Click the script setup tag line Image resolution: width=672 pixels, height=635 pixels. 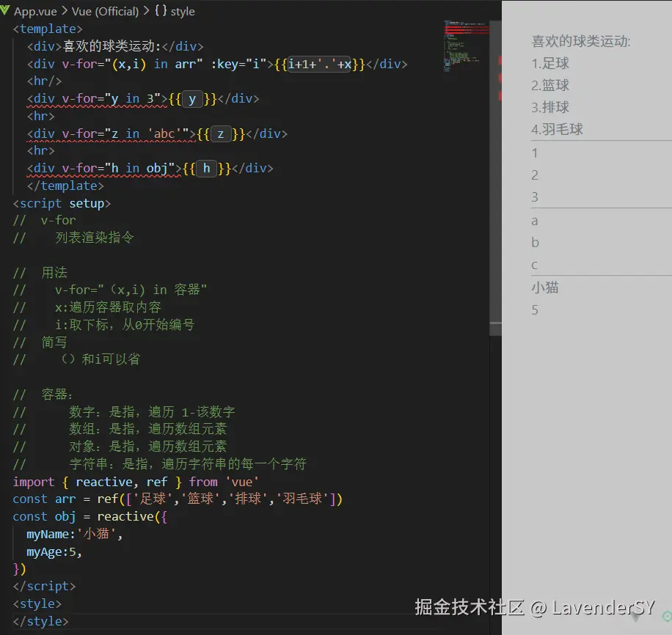(x=62, y=203)
